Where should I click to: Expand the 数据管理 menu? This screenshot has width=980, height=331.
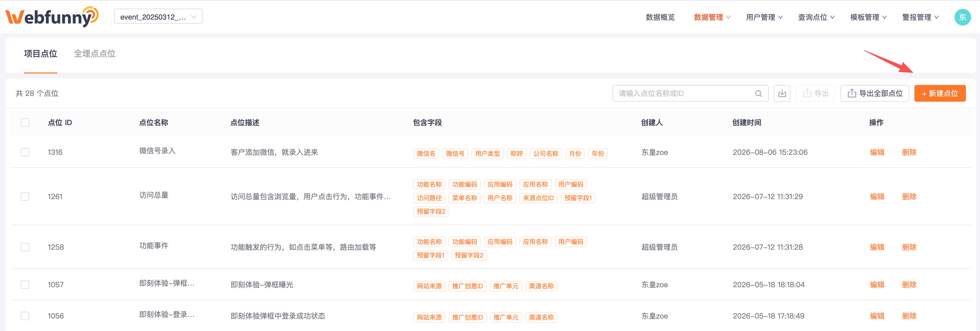pyautogui.click(x=712, y=17)
